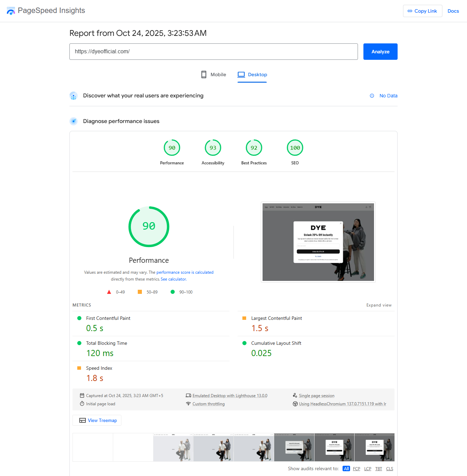Click the URL input field
The image size is (467, 476).
(x=213, y=52)
